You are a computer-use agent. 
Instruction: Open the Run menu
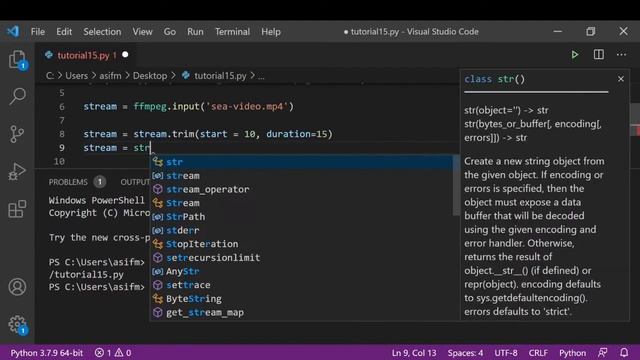point(195,32)
